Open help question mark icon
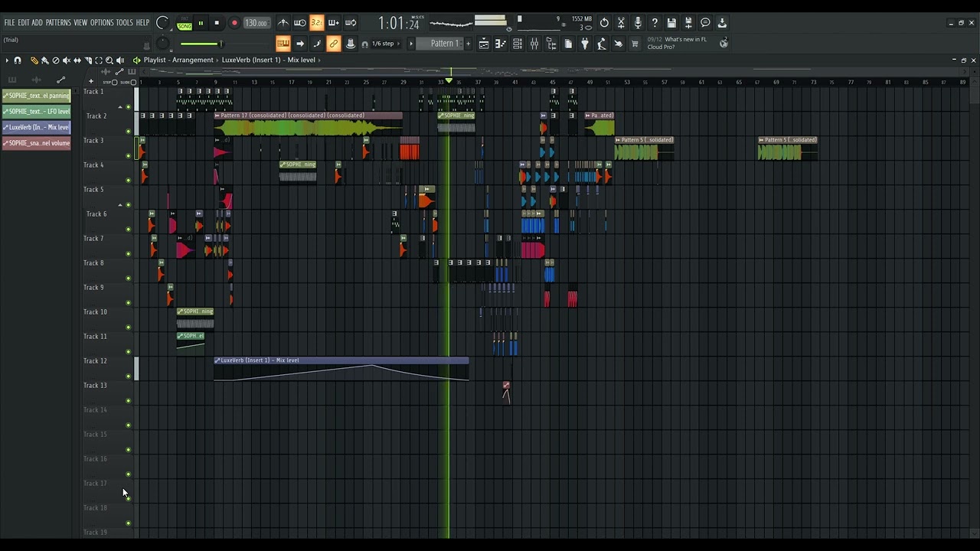Screen dimensions: 980x551 coord(655,23)
